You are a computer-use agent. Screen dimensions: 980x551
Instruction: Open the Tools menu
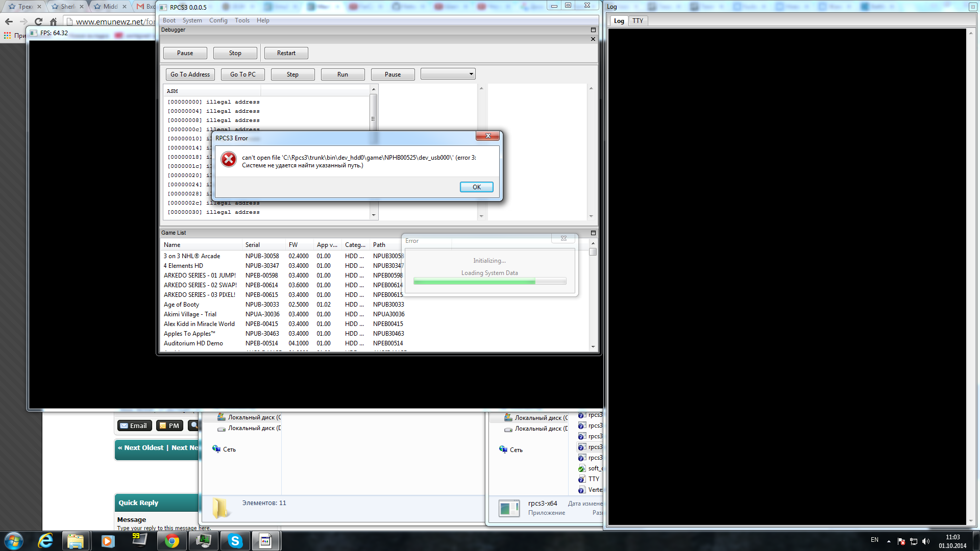point(242,20)
